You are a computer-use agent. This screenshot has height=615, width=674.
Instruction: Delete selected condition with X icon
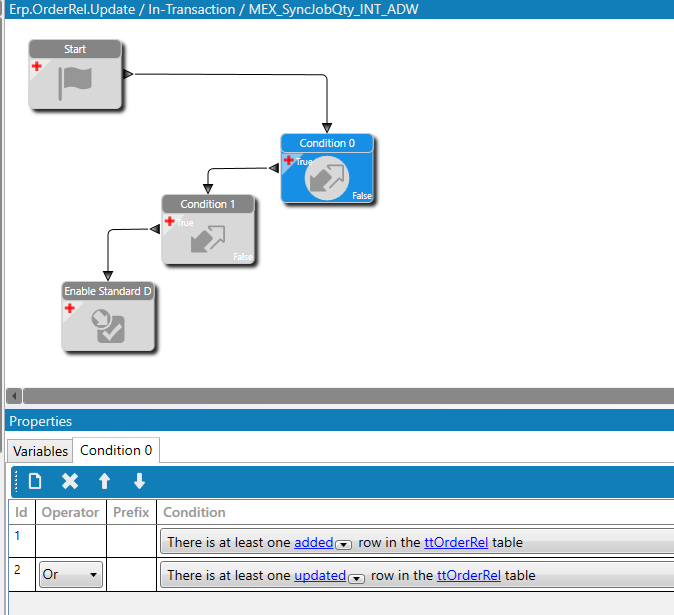tap(70, 481)
